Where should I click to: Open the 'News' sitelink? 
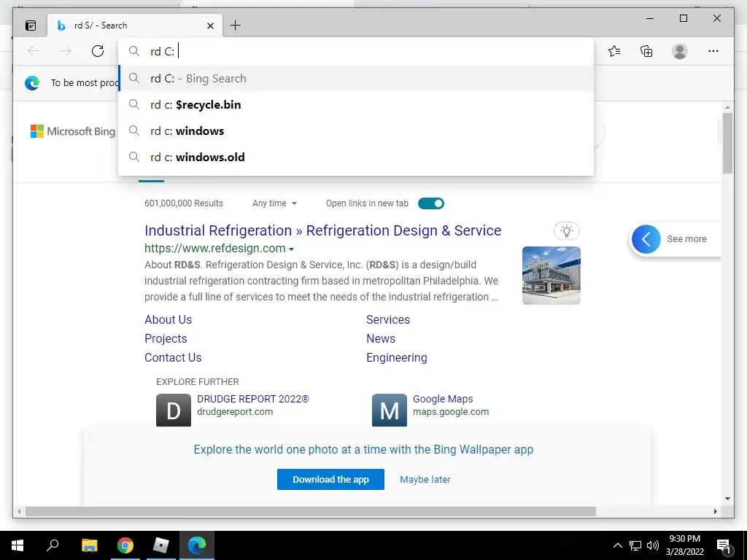click(381, 338)
